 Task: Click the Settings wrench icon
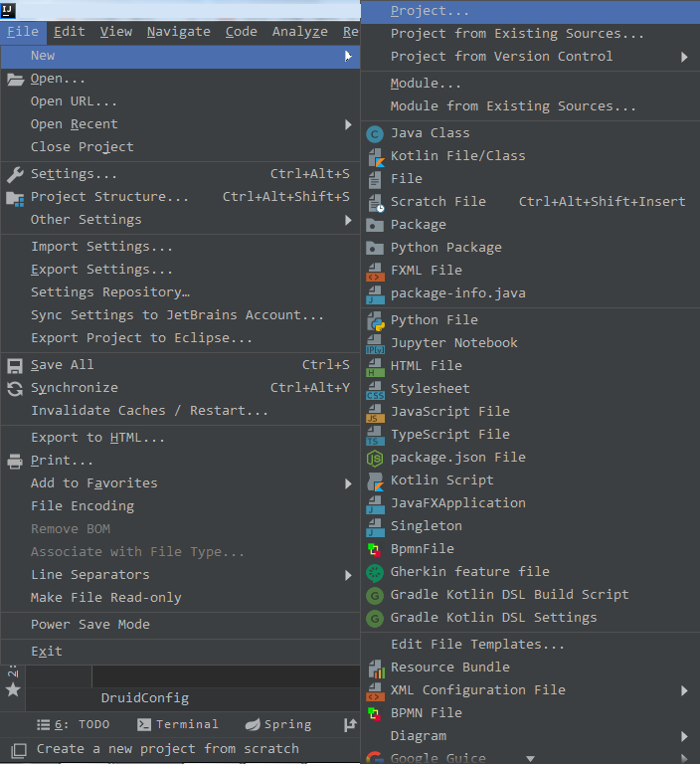click(15, 174)
